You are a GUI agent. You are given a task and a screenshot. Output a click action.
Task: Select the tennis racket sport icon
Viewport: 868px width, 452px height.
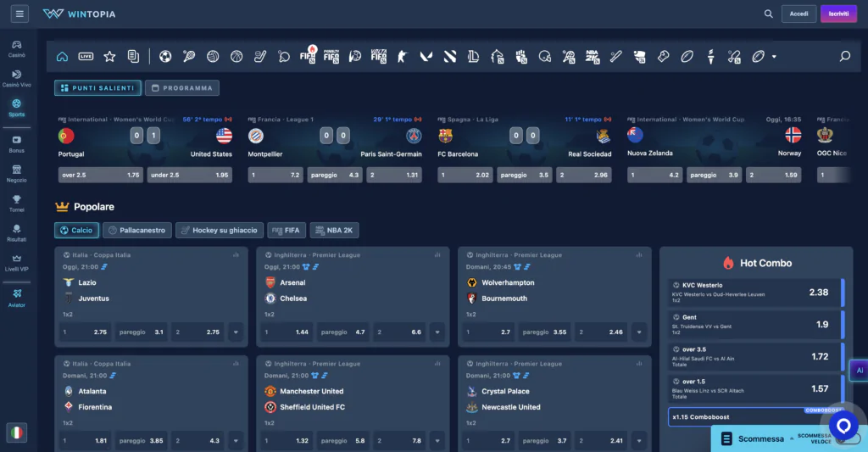coord(189,57)
